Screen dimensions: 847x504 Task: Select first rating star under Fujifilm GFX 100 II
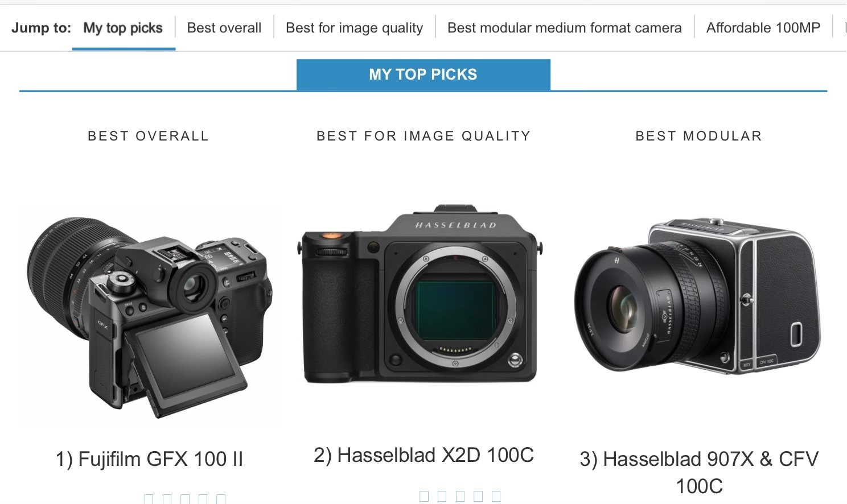tap(149, 499)
